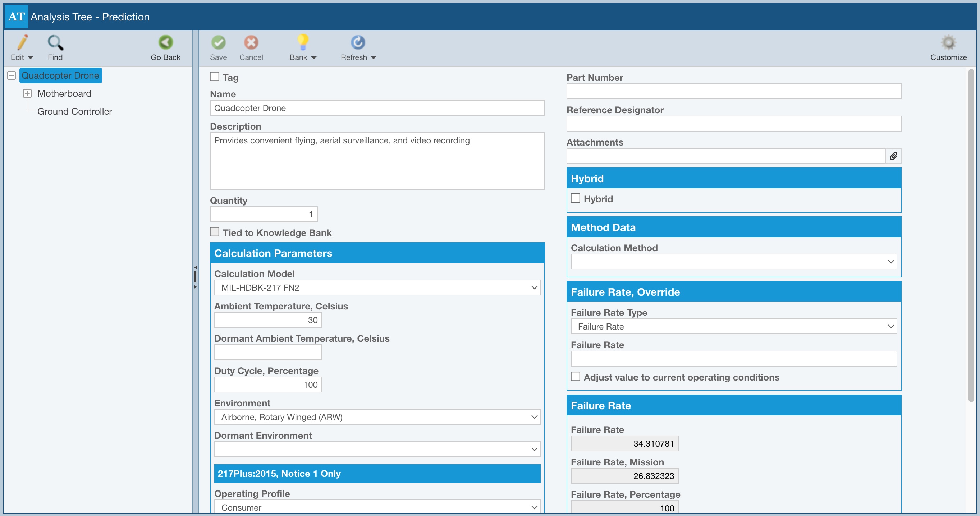Click the Find magnifier icon
Viewport: 980px width, 516px height.
[55, 43]
